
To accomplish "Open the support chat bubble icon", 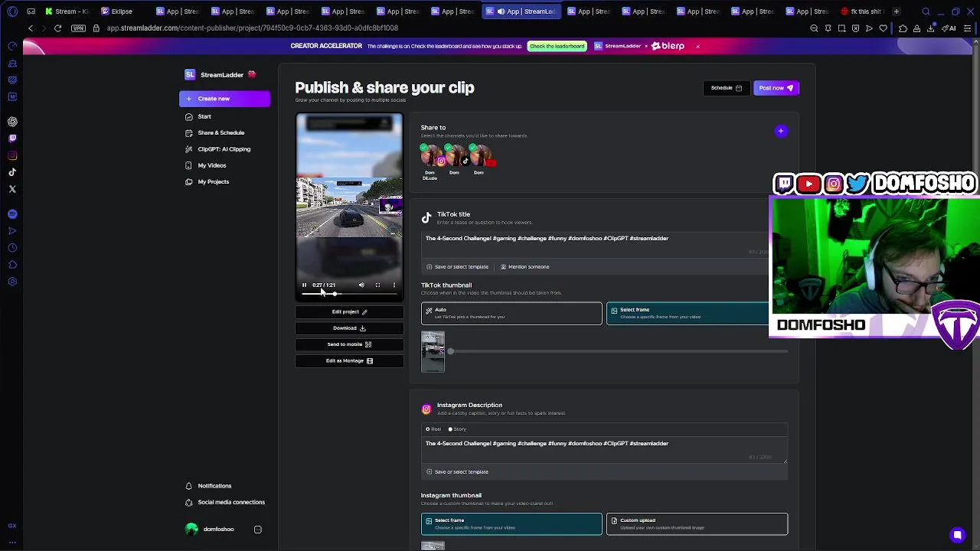I will pos(957,535).
